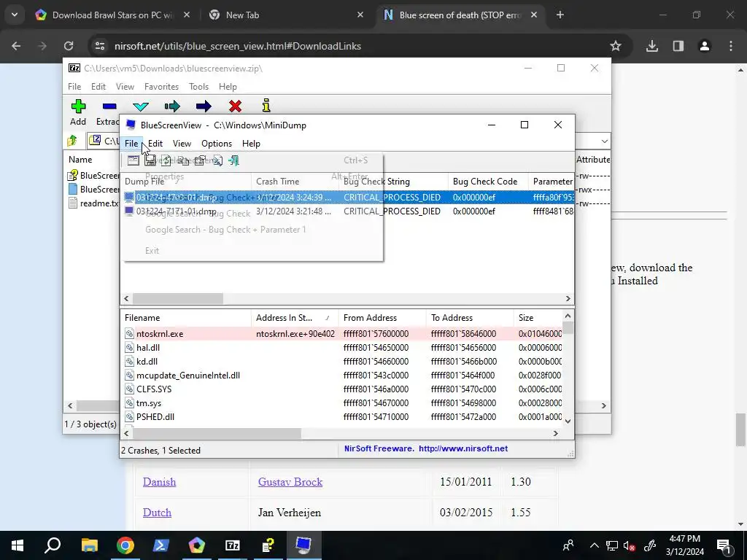Open the 7-Zip Tools menu
This screenshot has width=747, height=560.
(x=198, y=87)
